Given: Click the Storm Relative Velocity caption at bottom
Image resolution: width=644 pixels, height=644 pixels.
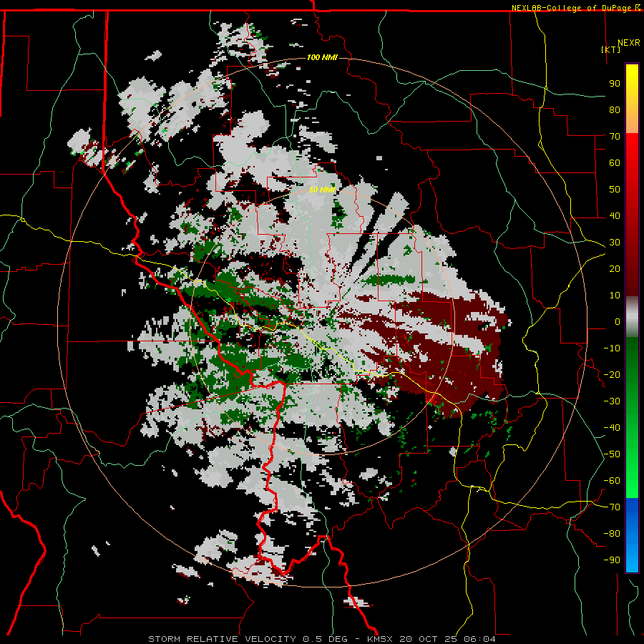Looking at the screenshot, I should [321, 639].
